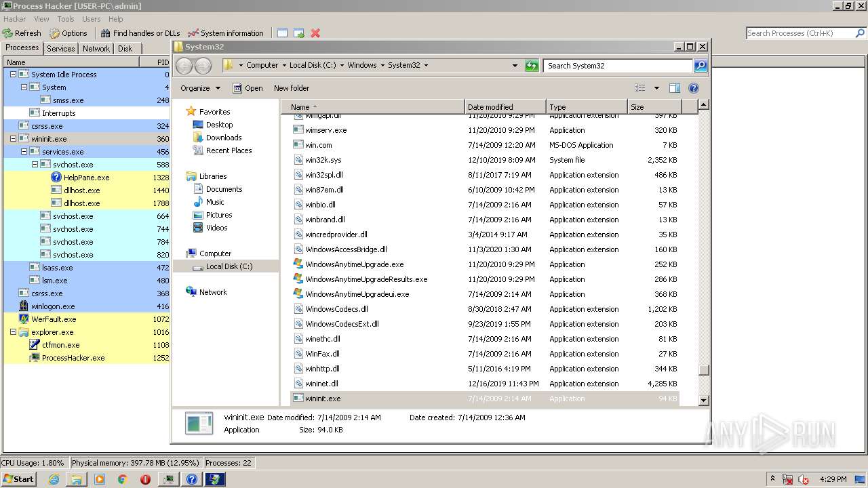This screenshot has height=488, width=868.
Task: Click Internet Explorer icon in taskbar
Action: tap(54, 479)
